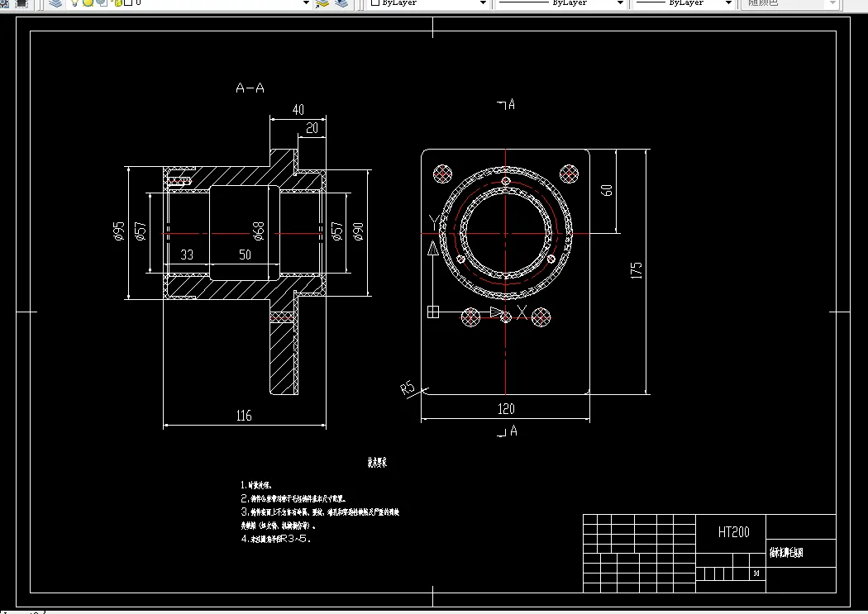The height and width of the screenshot is (614, 868).
Task: Select the R5 radius annotation
Action: tap(407, 388)
